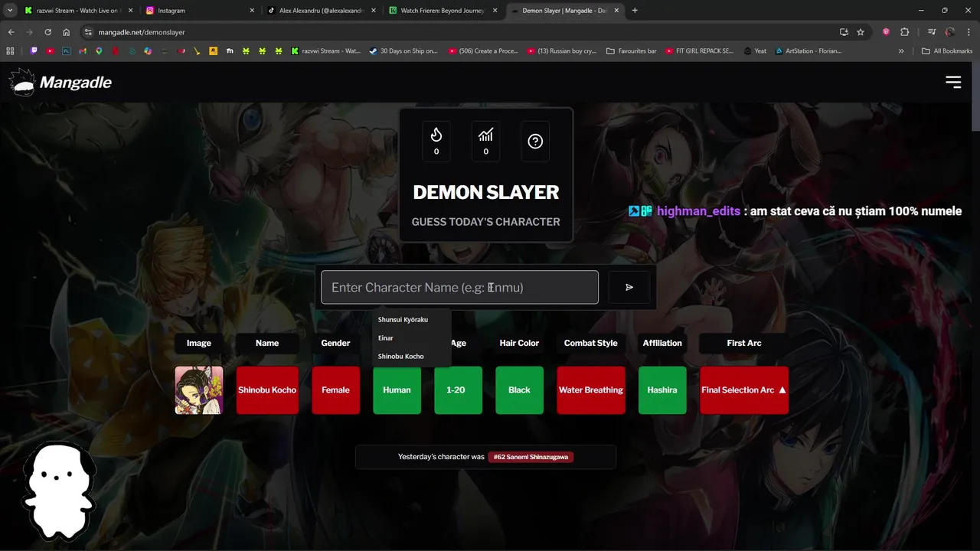Open the ArtStation Florian bookmark
The image size is (980, 551).
pos(808,51)
